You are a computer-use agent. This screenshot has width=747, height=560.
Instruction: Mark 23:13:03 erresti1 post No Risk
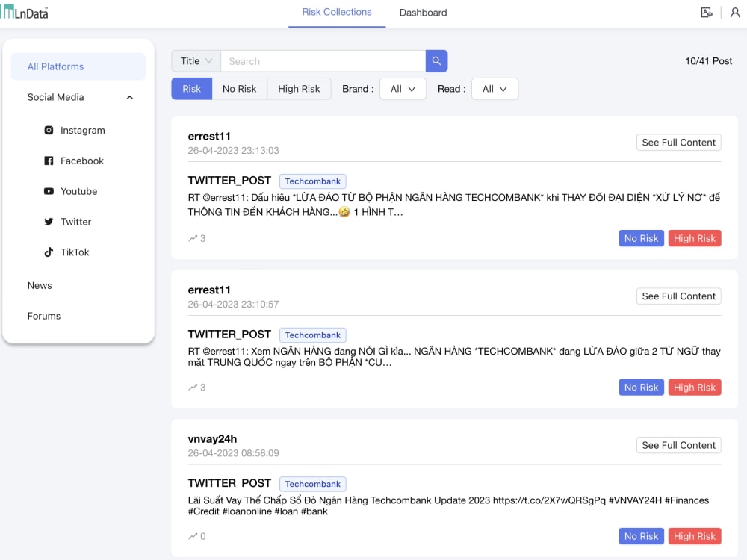click(x=641, y=238)
